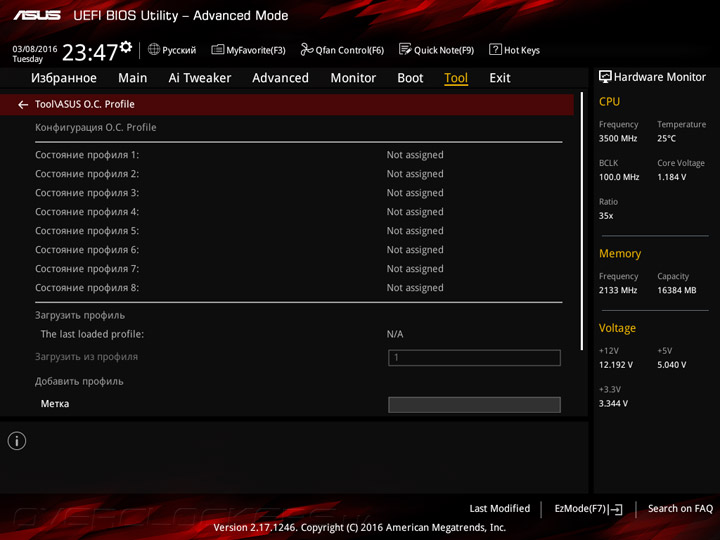The width and height of the screenshot is (720, 540).
Task: Click The last loaded profile label
Action: 92,334
